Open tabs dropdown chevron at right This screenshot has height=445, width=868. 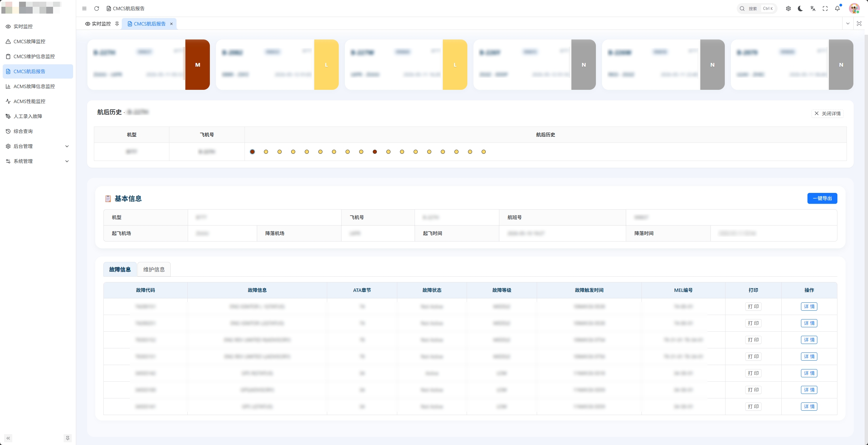[x=848, y=23]
